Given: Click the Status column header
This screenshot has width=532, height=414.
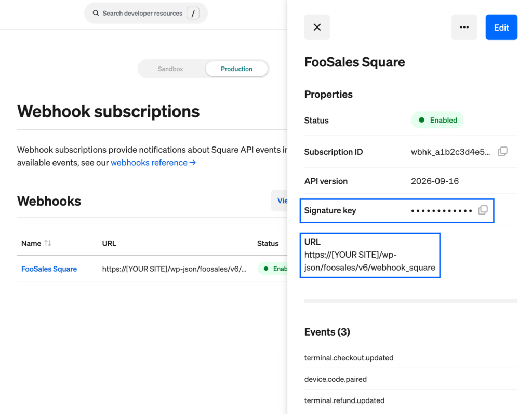Looking at the screenshot, I should point(268,243).
